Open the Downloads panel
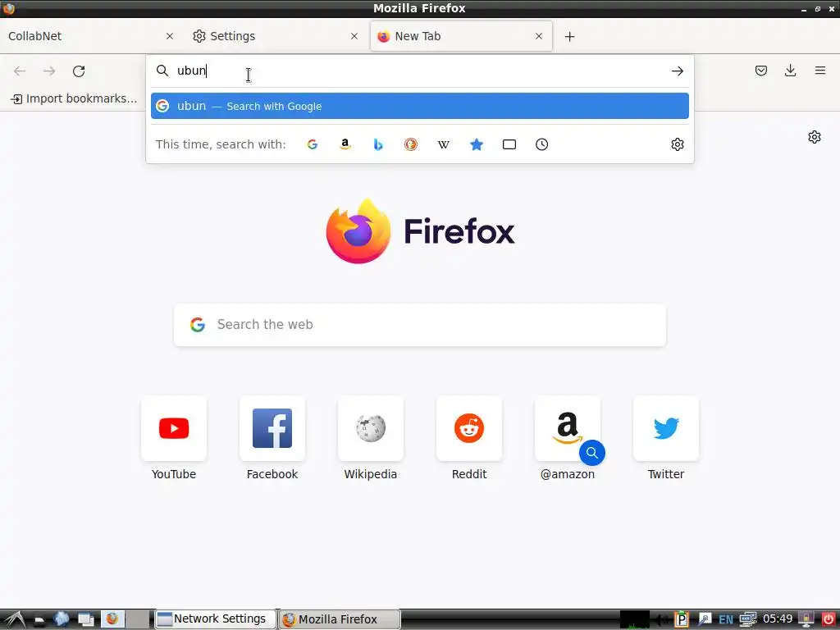 tap(790, 71)
